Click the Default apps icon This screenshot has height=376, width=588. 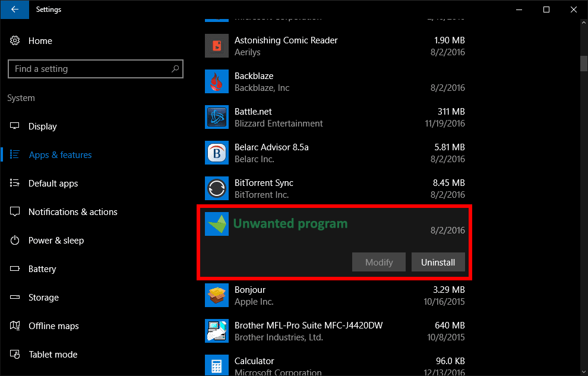click(x=15, y=183)
